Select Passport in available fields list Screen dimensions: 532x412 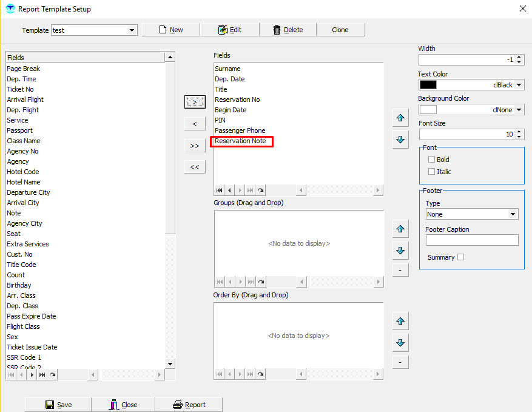tap(20, 130)
